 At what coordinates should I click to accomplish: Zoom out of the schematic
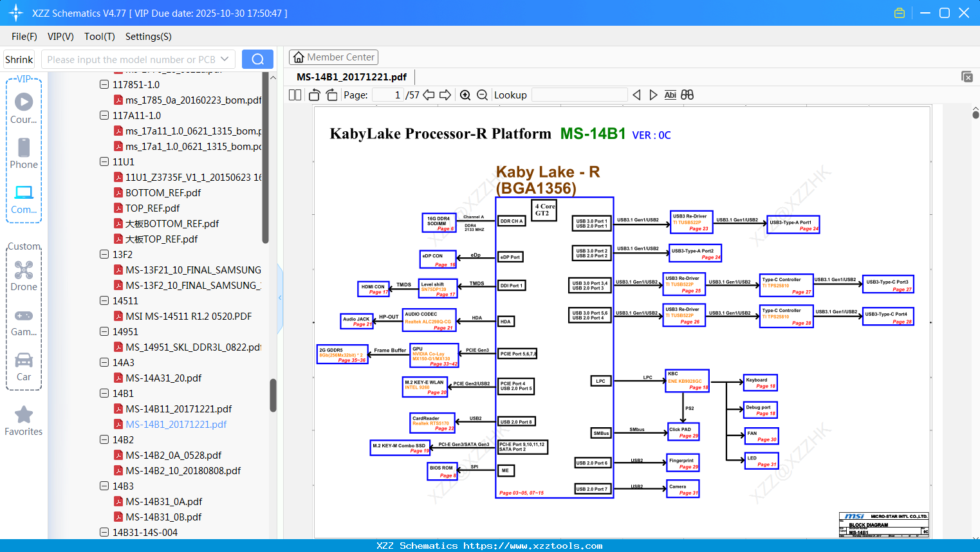pyautogui.click(x=483, y=95)
